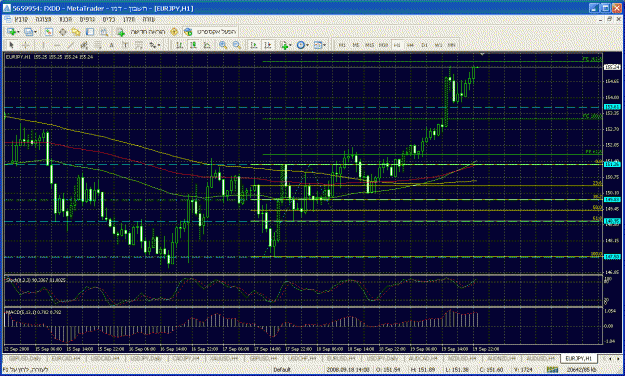Open the גרפים (Charts) menu

coord(87,19)
